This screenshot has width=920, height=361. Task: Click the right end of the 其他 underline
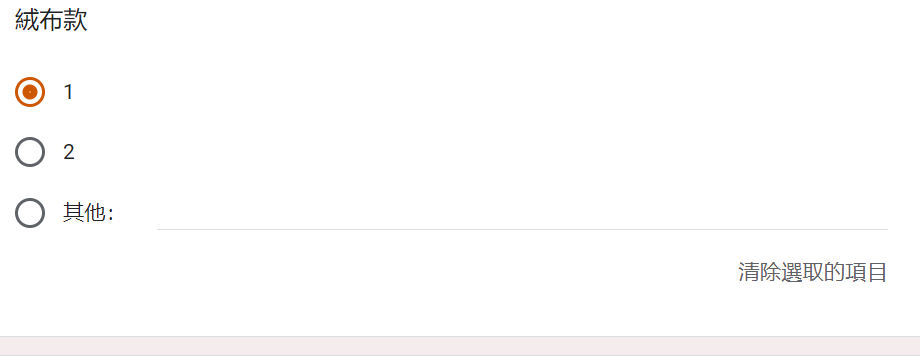click(883, 229)
